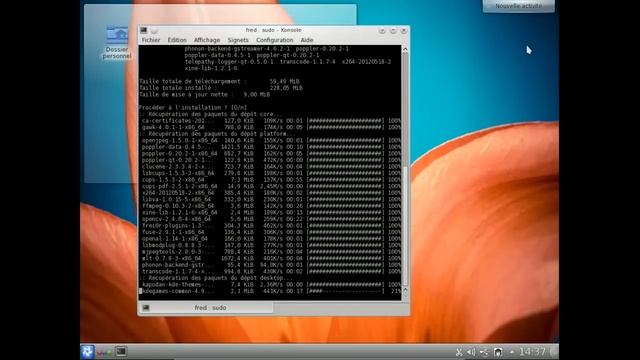
Task: Select the 'fred : sudo' terminal tab
Action: click(x=206, y=308)
